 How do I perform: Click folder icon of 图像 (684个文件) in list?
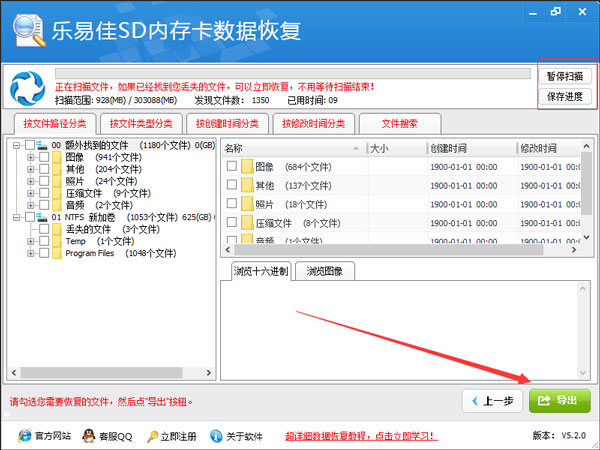click(x=247, y=167)
